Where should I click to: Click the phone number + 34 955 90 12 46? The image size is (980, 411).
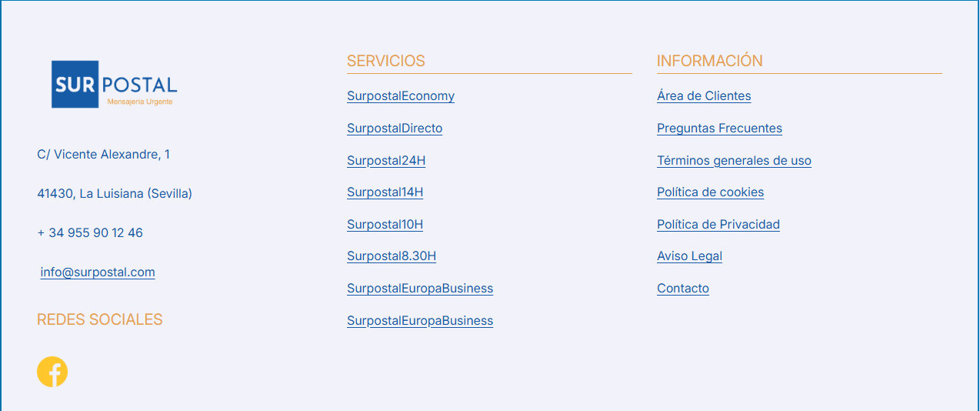(x=90, y=233)
